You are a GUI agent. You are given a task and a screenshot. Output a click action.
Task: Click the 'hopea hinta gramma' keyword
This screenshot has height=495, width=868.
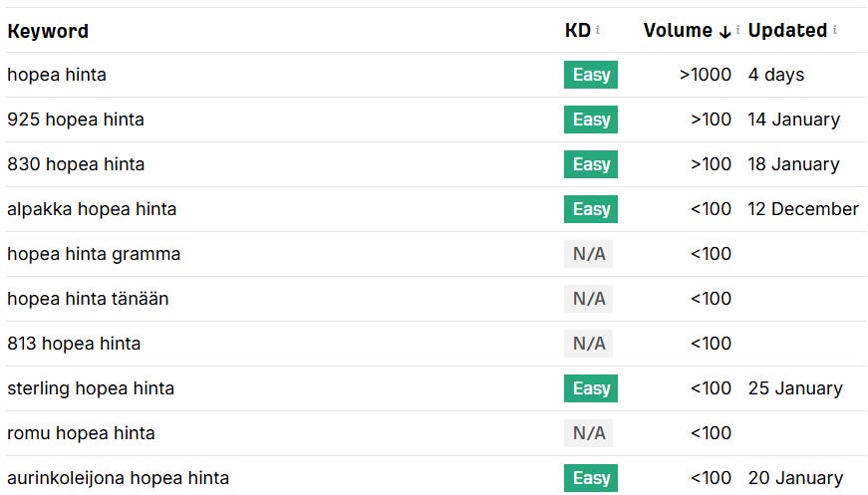(x=94, y=254)
